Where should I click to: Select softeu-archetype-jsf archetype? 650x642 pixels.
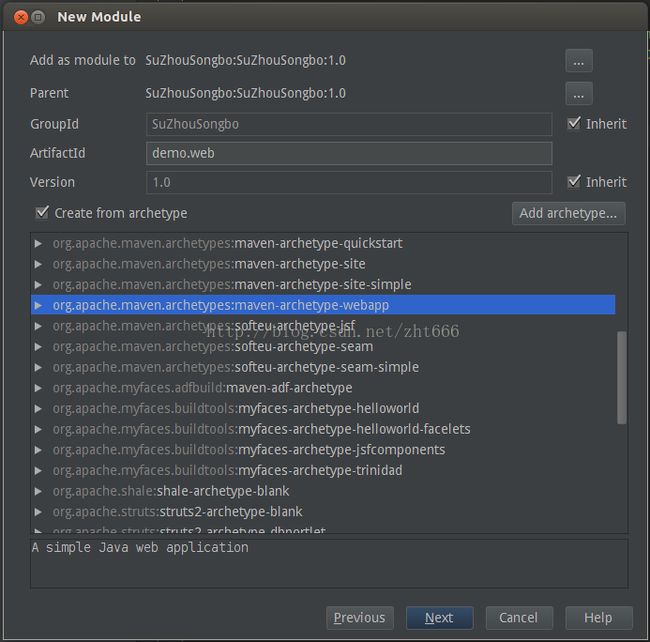tap(204, 326)
